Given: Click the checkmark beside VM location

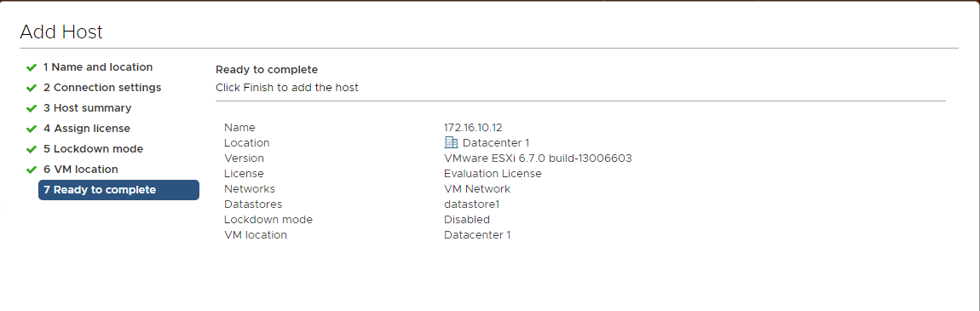Looking at the screenshot, I should (x=32, y=170).
